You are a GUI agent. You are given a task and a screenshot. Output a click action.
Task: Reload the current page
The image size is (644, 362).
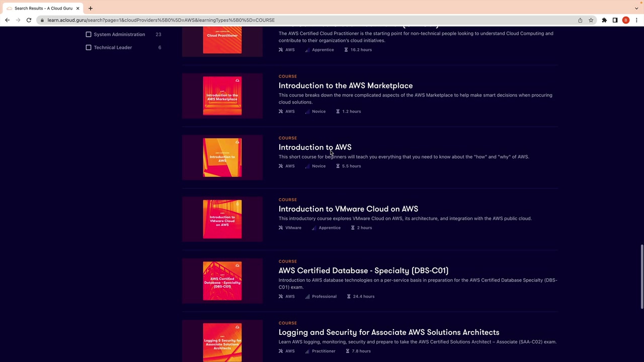pos(29,20)
